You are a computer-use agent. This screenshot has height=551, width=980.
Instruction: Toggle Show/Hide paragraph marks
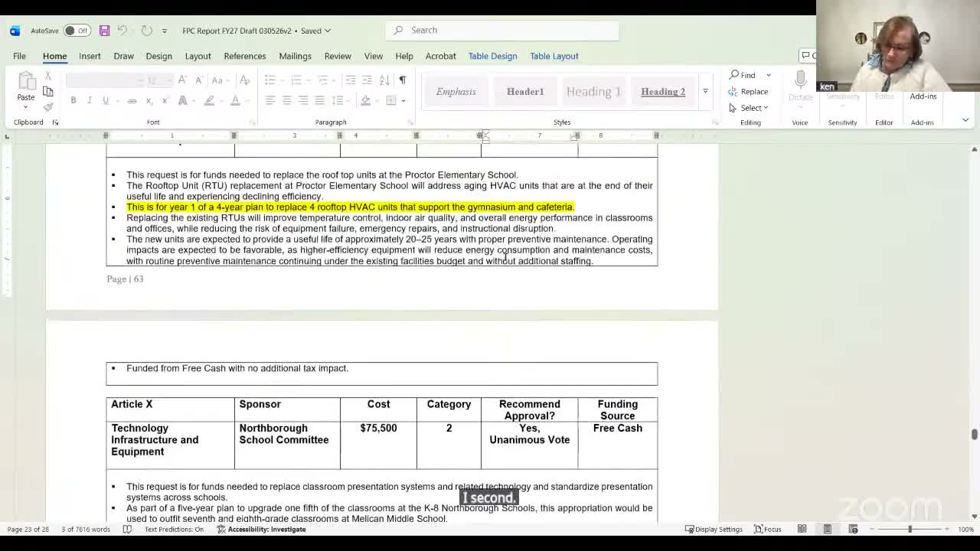point(403,80)
